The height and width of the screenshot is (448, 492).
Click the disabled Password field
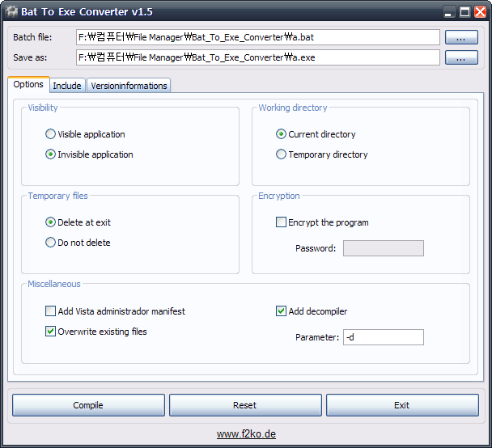click(x=383, y=248)
